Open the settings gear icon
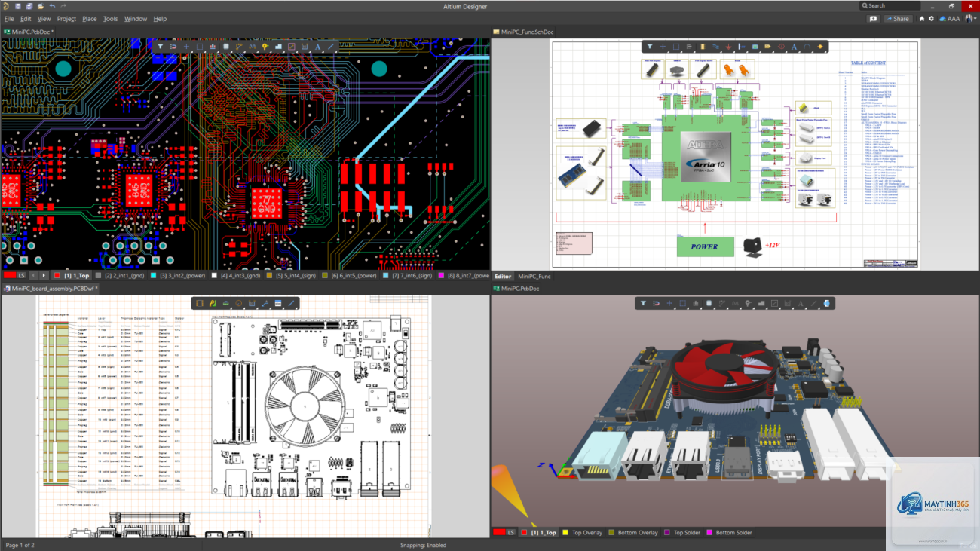The image size is (980, 551). click(x=931, y=19)
